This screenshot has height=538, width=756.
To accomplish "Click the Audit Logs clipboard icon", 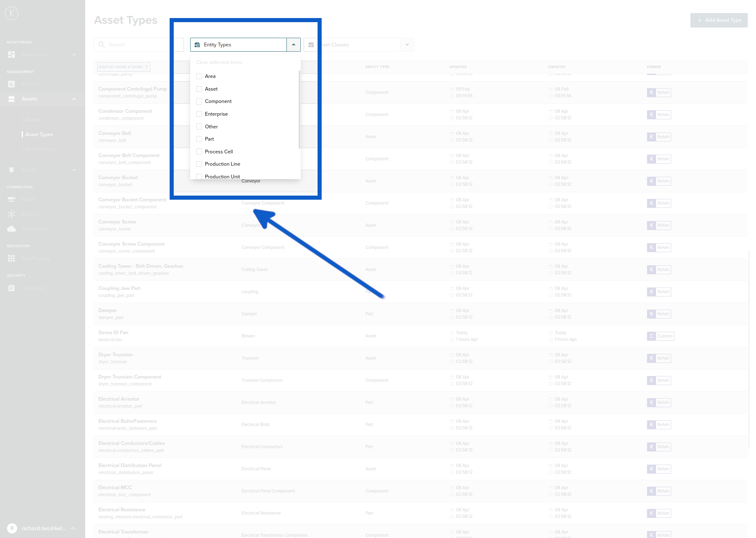I will point(11,288).
